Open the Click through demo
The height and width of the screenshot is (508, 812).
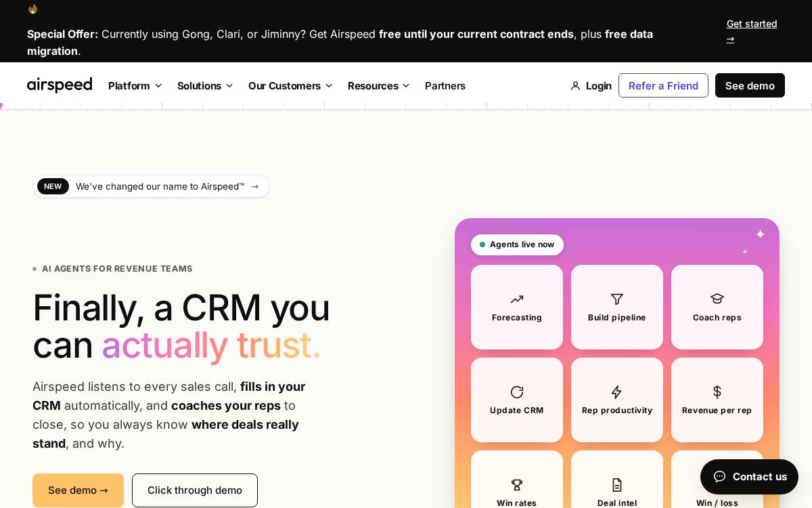(x=195, y=490)
